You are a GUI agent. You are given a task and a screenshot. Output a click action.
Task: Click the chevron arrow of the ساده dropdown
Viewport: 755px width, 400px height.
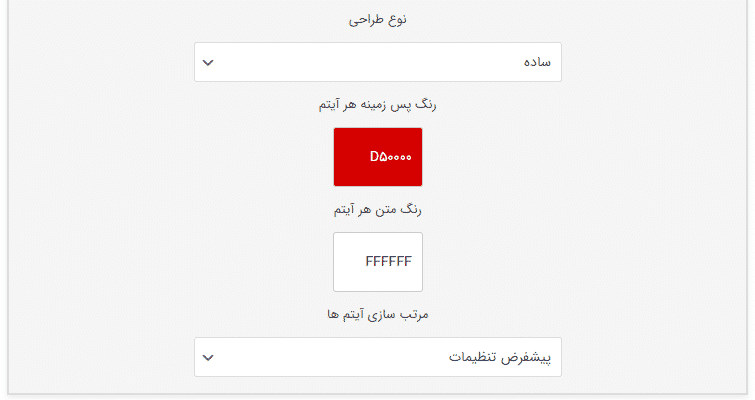pos(208,63)
